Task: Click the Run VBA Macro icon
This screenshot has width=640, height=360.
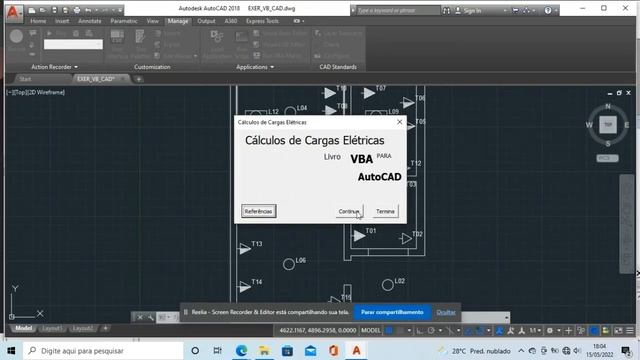Action: 256,56
